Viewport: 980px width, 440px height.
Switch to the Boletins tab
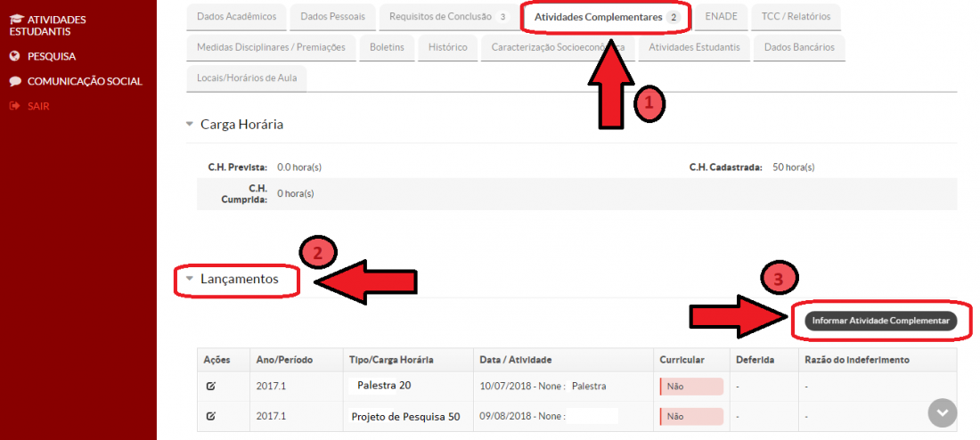click(x=387, y=47)
